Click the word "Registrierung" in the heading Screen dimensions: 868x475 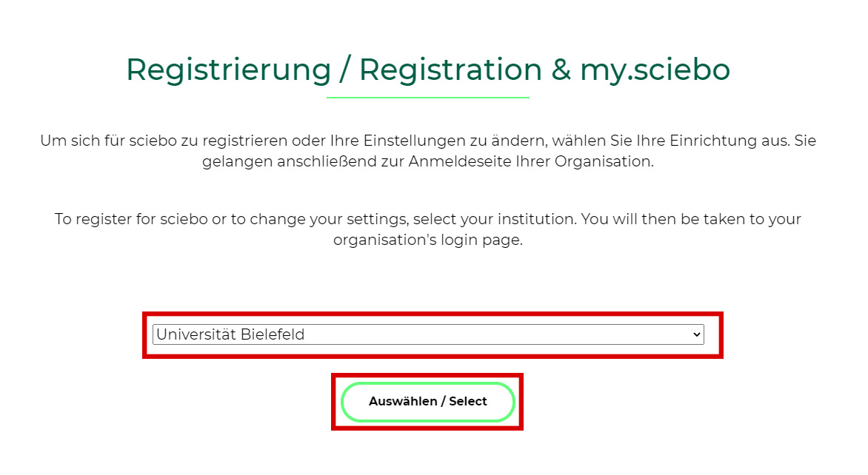pyautogui.click(x=228, y=70)
